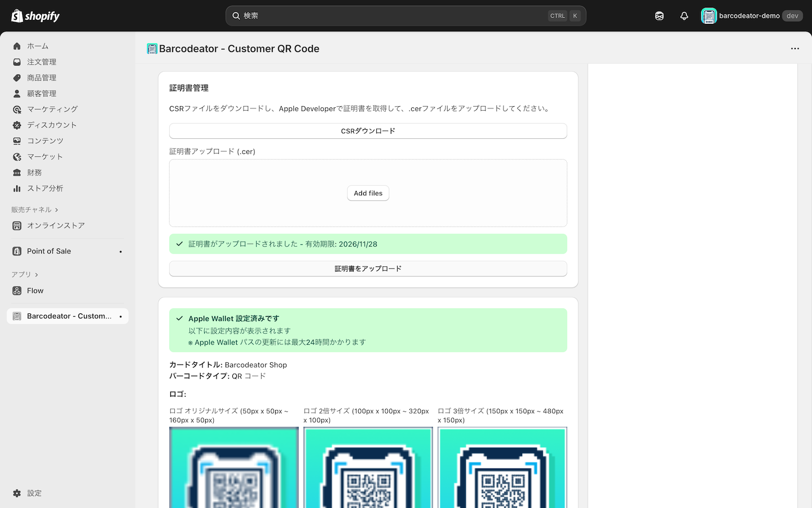Open the overflow menu next to page title
Image resolution: width=812 pixels, height=508 pixels.
point(795,49)
